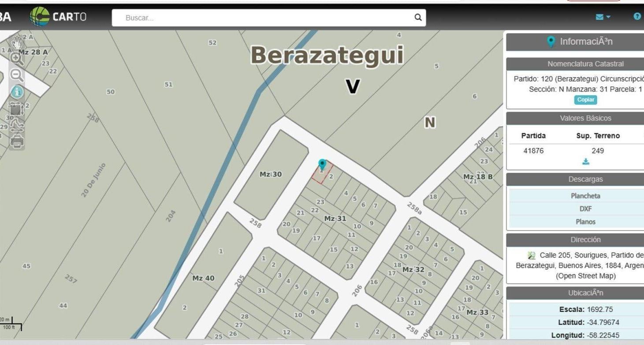Download the Valores Básicos data icon
Image resolution: width=644 pixels, height=345 pixels.
click(x=585, y=161)
